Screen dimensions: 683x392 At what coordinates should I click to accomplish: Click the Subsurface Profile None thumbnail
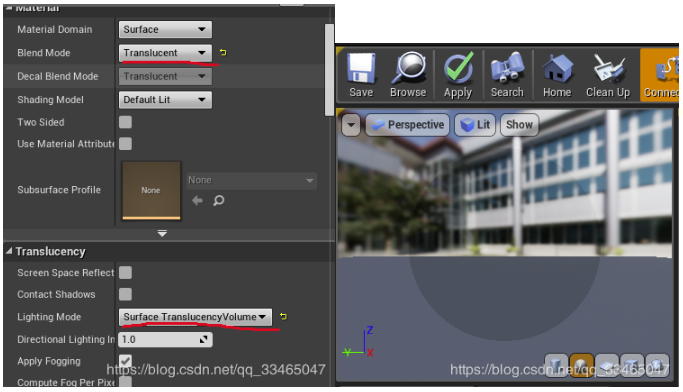151,190
